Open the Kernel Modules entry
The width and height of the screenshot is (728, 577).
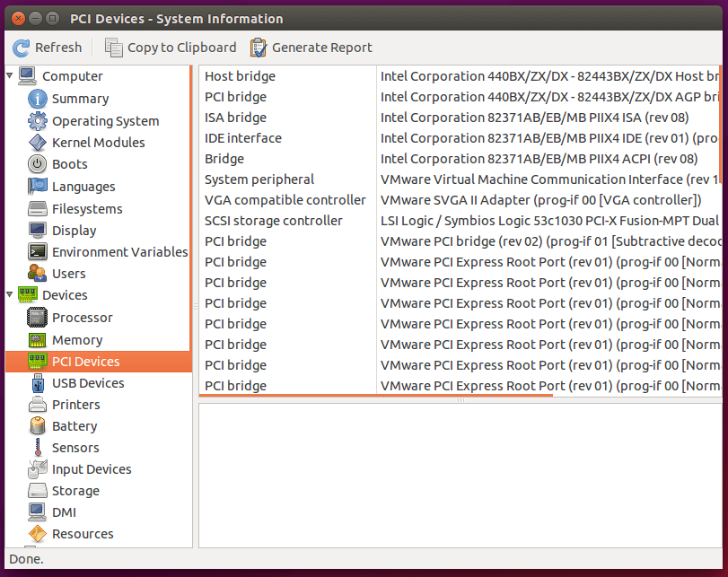coord(99,143)
